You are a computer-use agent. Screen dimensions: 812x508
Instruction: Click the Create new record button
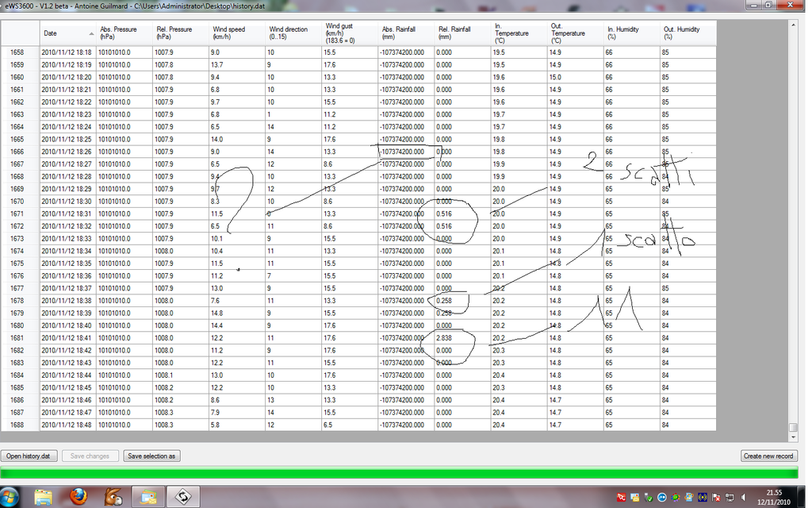(x=769, y=456)
